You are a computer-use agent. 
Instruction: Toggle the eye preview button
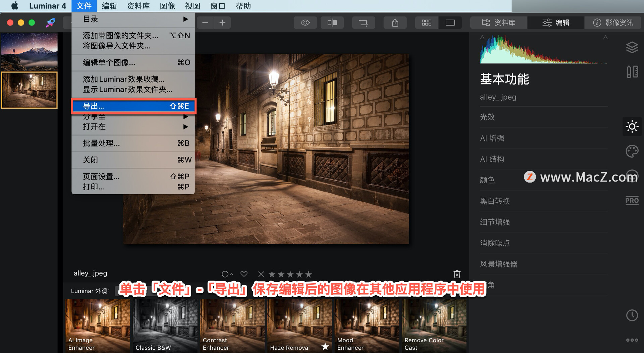click(x=305, y=22)
